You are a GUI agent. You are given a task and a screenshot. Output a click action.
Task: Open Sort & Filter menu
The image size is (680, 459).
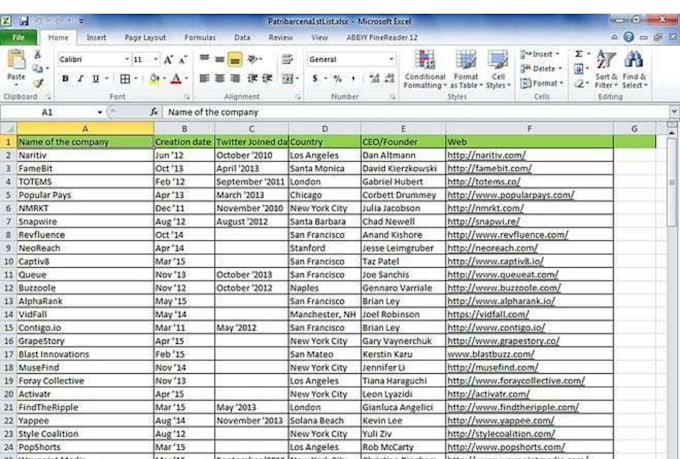[606, 69]
